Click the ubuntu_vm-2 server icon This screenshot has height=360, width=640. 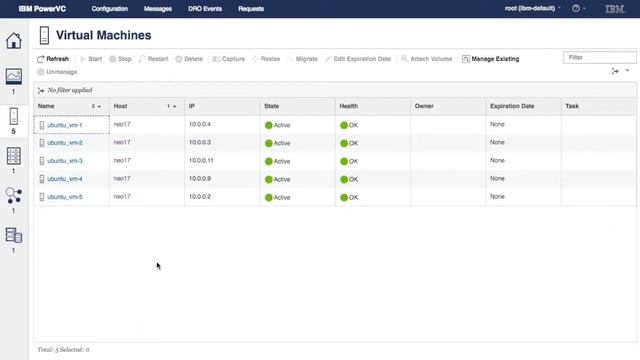[42, 143]
